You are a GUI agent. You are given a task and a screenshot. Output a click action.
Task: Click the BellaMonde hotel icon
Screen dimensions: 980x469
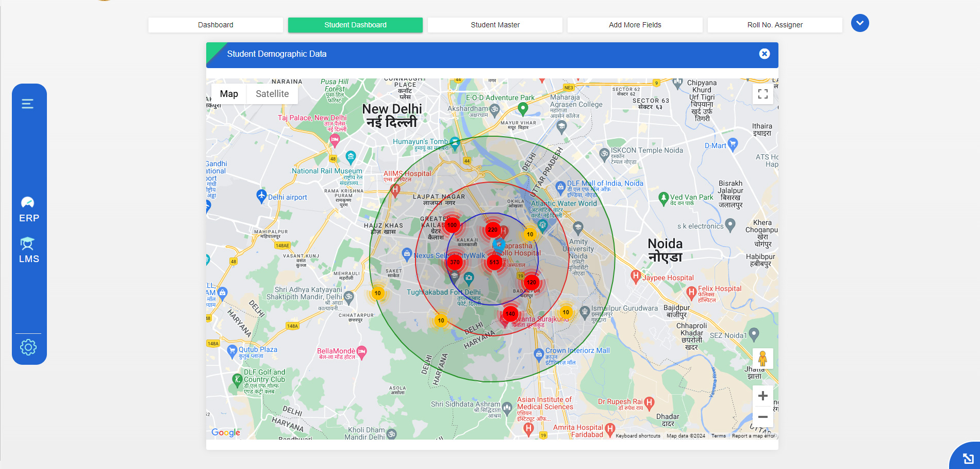click(362, 352)
